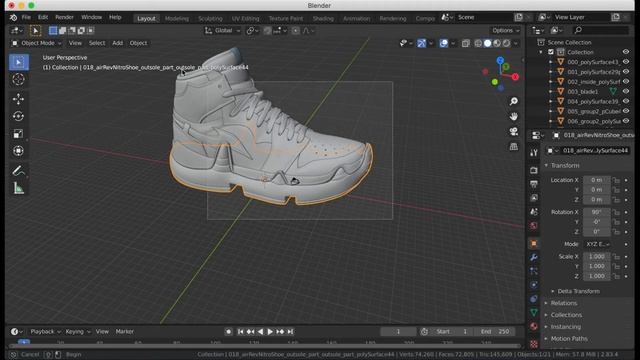Open the Render properties tab
Screen dimensions: 640x360
coord(534,170)
